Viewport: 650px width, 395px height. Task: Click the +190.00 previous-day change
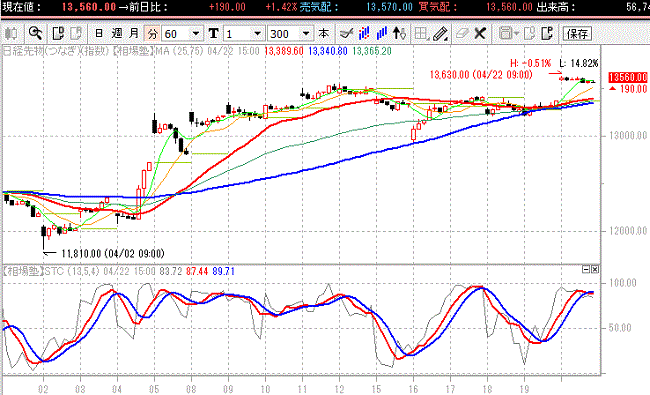(x=227, y=7)
